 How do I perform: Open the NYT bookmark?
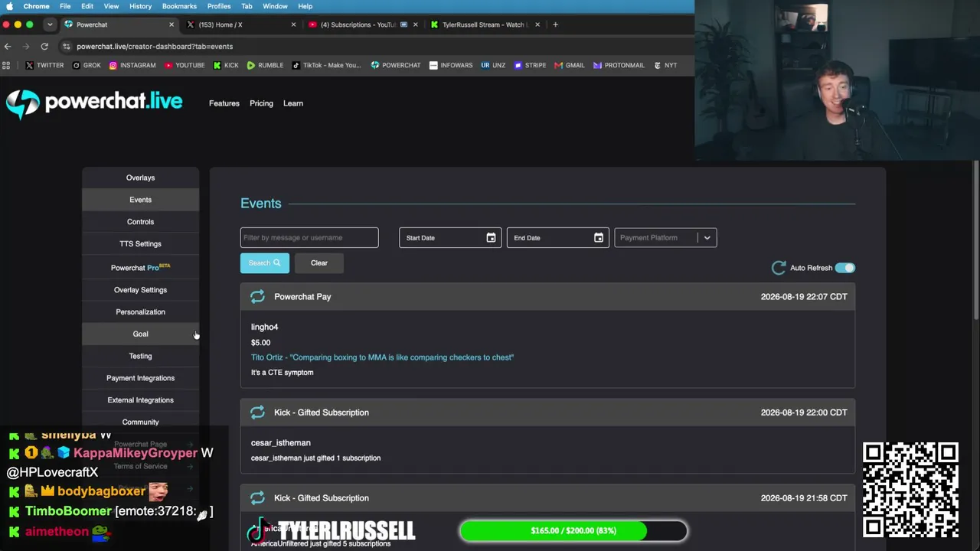(665, 65)
